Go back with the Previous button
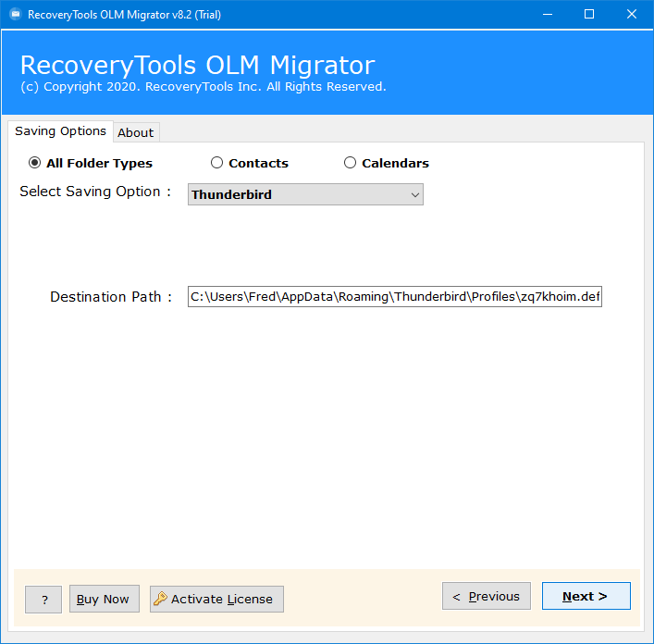Screen dimensions: 654x644 point(487,596)
